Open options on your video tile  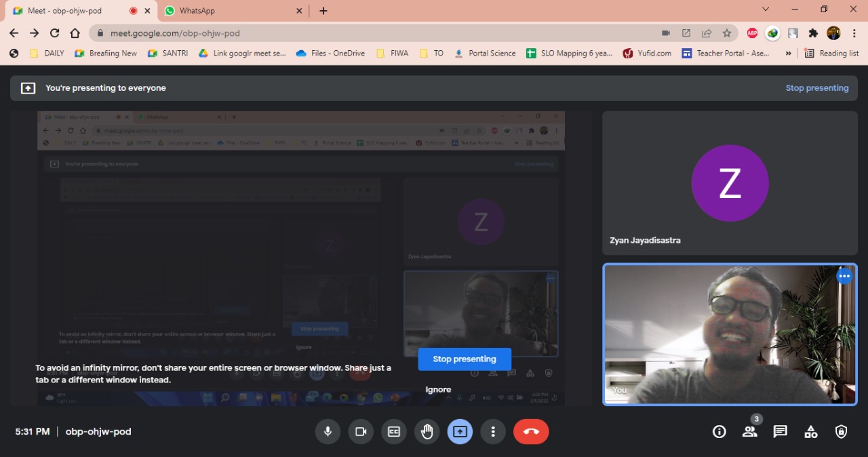point(844,277)
